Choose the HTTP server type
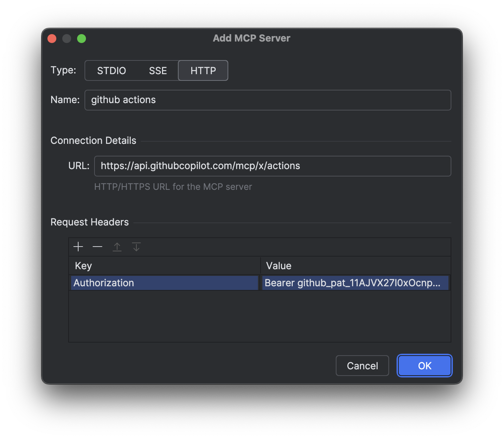 203,70
